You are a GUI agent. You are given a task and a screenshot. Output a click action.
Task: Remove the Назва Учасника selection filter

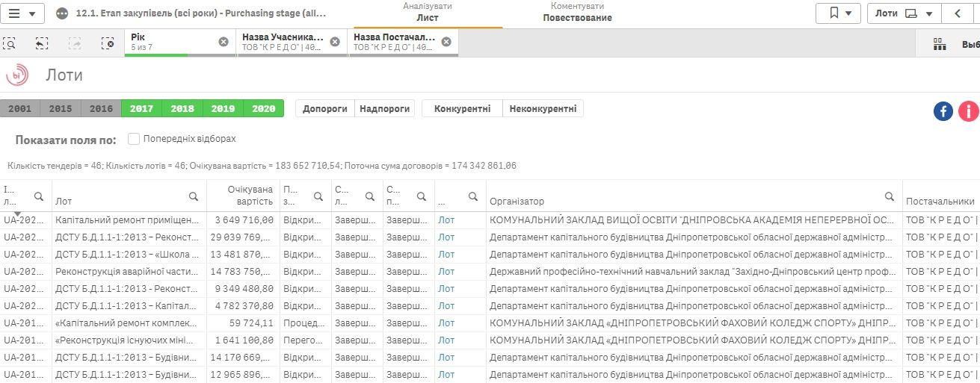tap(335, 42)
